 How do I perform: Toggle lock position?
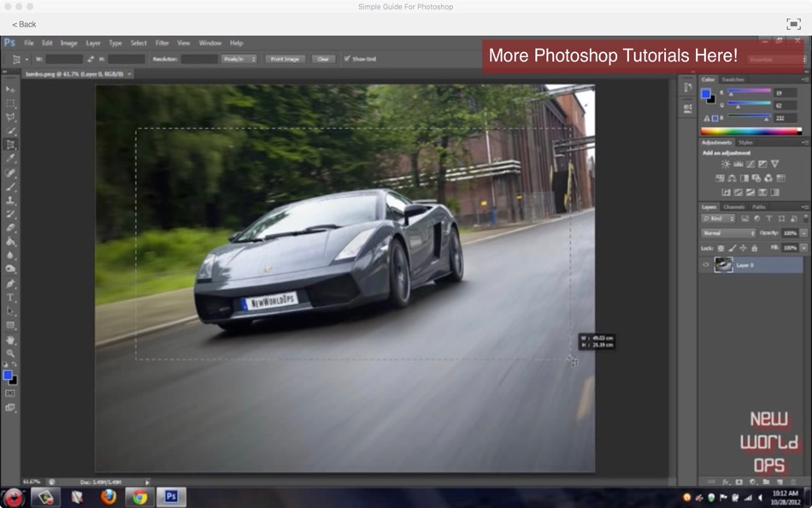pyautogui.click(x=743, y=248)
